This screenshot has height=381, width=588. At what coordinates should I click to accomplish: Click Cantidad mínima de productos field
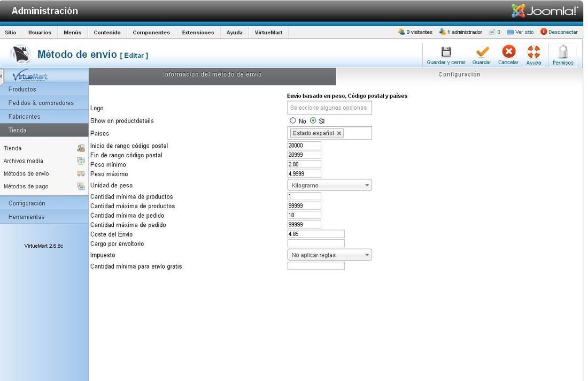[x=304, y=196]
